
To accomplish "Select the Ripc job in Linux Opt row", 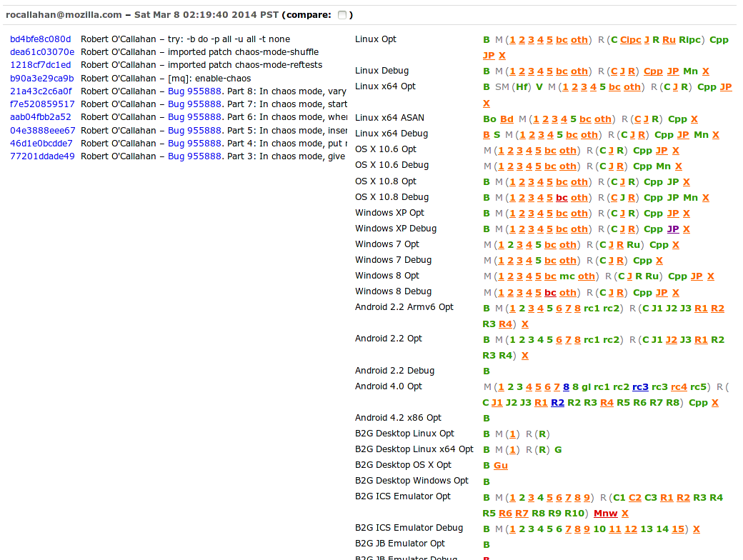I will click(x=689, y=40).
